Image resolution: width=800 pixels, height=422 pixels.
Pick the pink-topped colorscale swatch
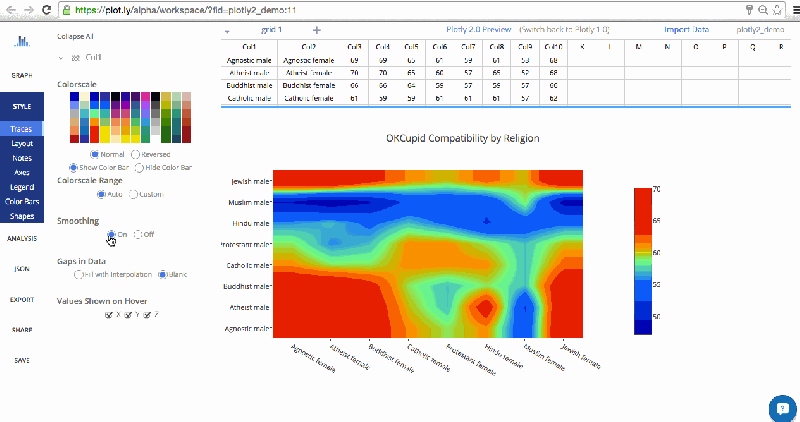click(x=145, y=117)
